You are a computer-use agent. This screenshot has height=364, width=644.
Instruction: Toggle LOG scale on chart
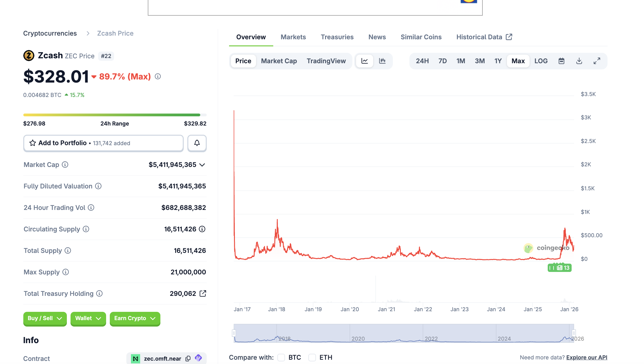click(x=541, y=61)
